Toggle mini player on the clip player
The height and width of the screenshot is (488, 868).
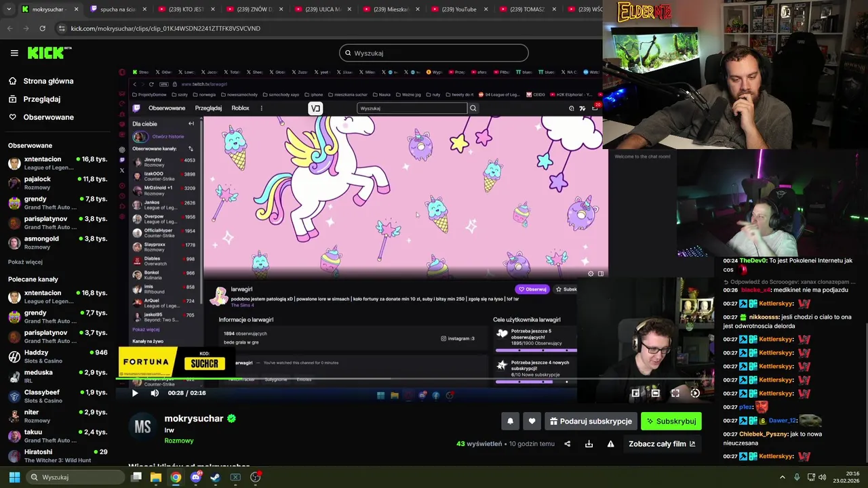pos(635,393)
